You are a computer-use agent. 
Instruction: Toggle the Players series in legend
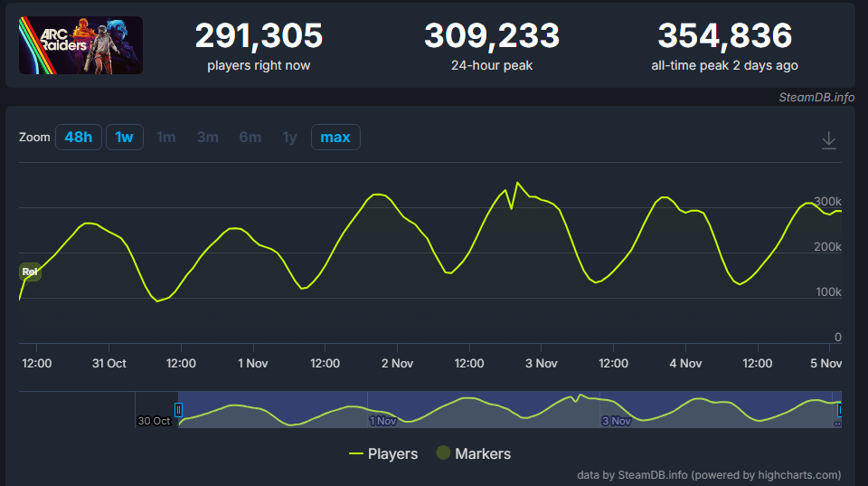tap(383, 453)
